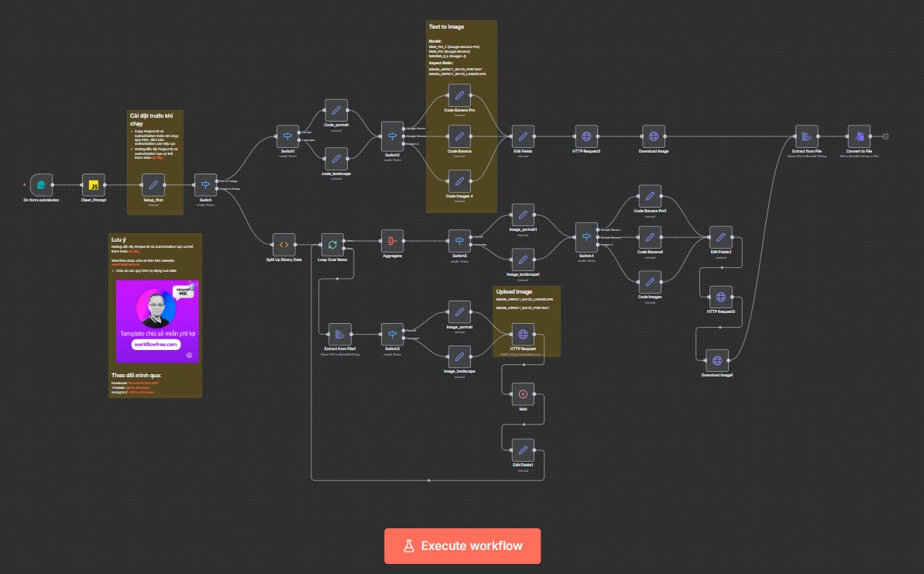The image size is (924, 574).
Task: Open the HTTP Request2 node
Action: 586,136
